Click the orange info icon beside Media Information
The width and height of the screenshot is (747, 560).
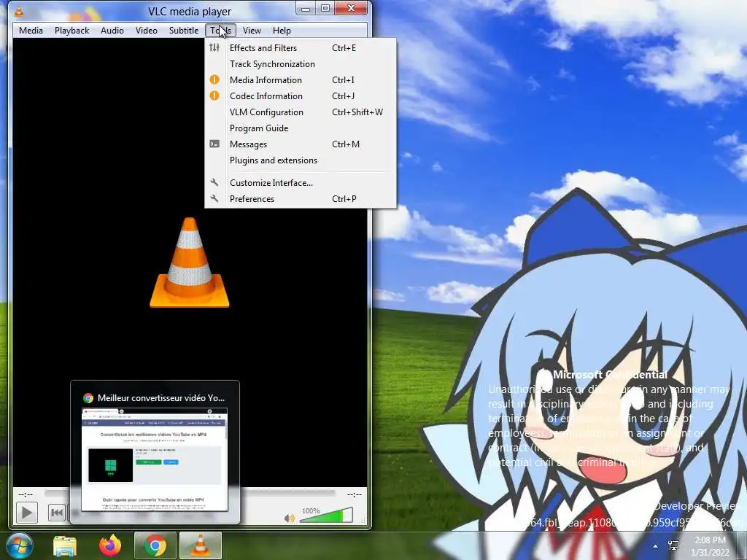click(214, 79)
